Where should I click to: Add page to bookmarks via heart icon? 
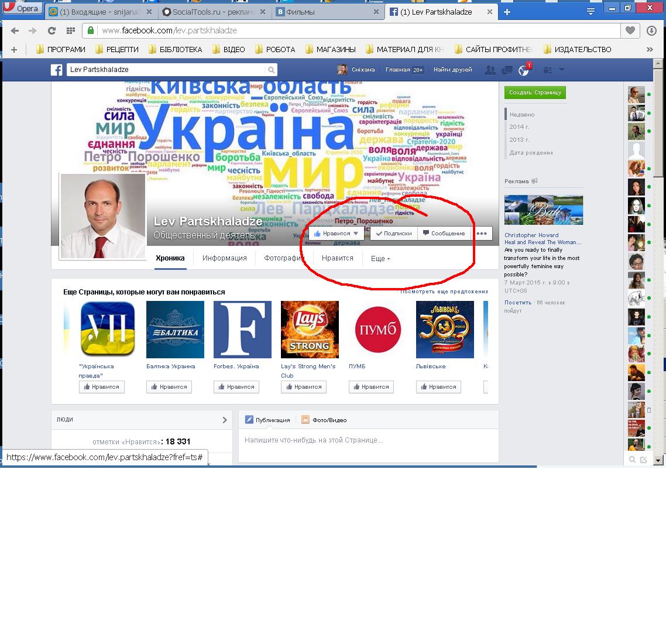pyautogui.click(x=630, y=30)
